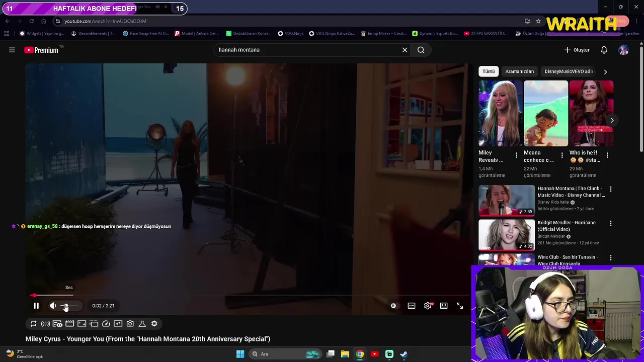Click the search box containing hannah montana
644x362 pixels.
[307, 50]
